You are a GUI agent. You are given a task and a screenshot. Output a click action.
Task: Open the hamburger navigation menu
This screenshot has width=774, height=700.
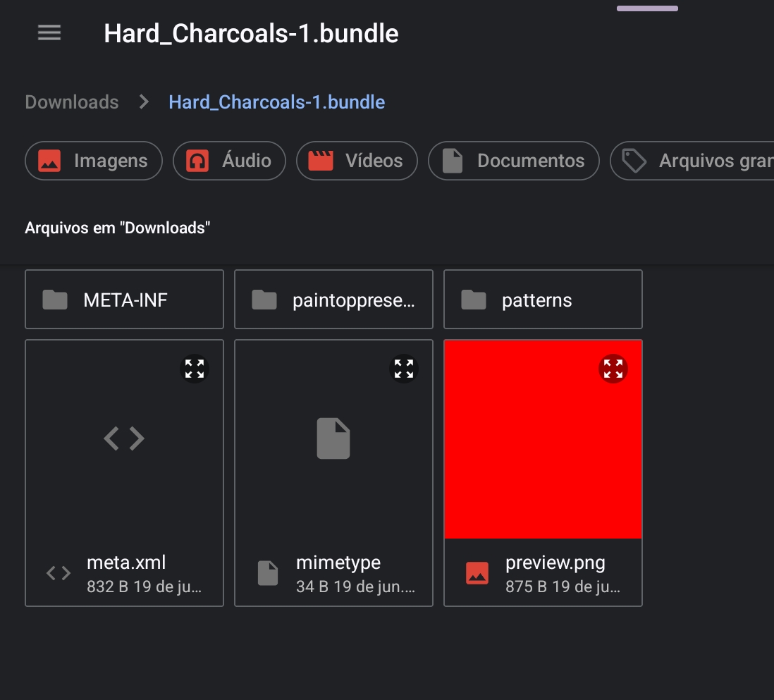[x=49, y=33]
